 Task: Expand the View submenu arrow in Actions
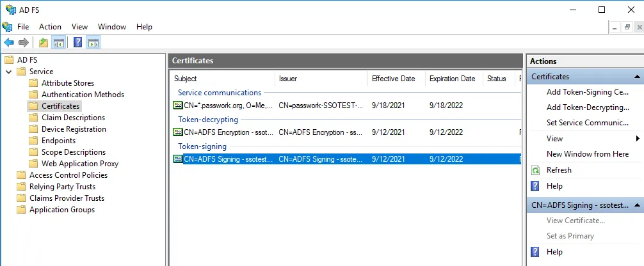638,139
